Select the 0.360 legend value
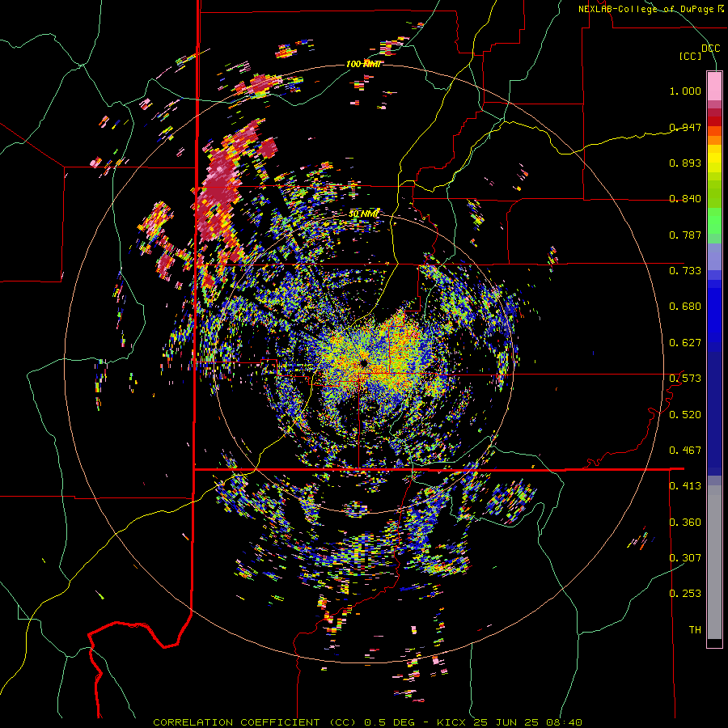This screenshot has width=728, height=728. coord(685,523)
